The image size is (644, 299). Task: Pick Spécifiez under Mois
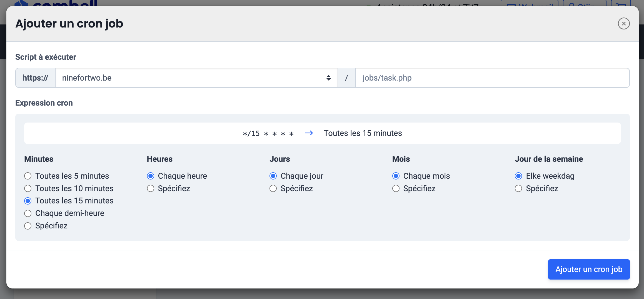coord(396,189)
